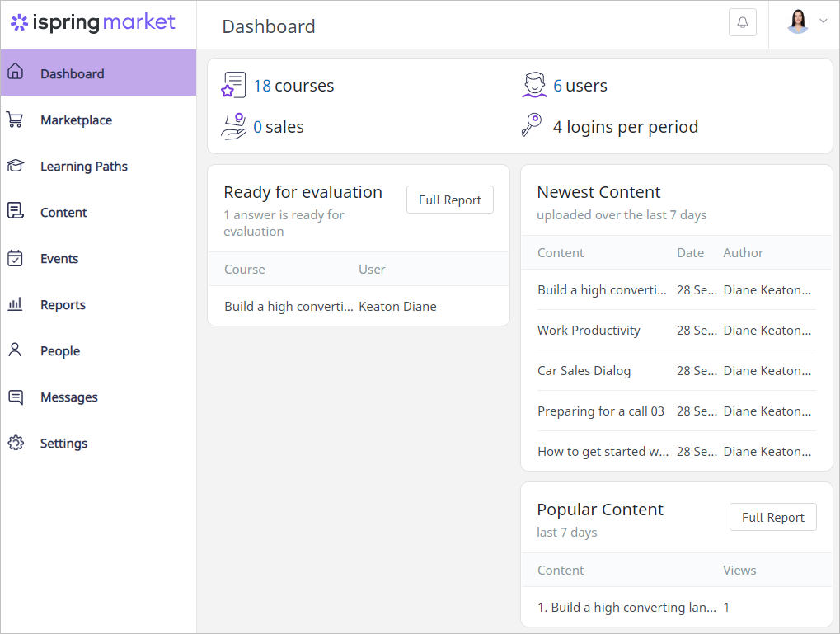
Task: Click the Reports bar chart icon
Action: click(15, 304)
